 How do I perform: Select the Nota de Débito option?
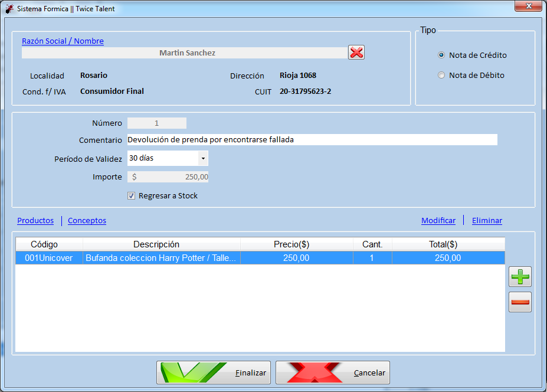pos(441,75)
